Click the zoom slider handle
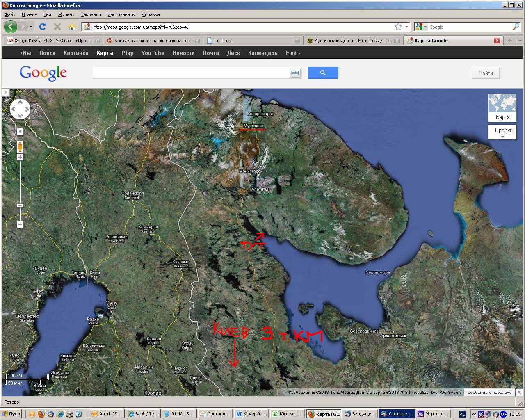The width and height of the screenshot is (525, 420). coord(20,205)
